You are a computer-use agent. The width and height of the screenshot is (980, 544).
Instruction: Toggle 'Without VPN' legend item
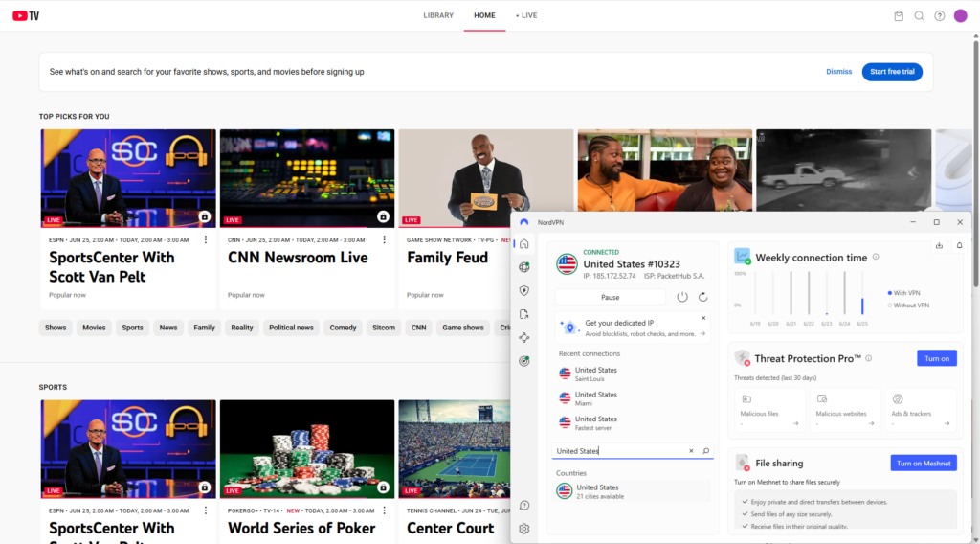(x=908, y=306)
